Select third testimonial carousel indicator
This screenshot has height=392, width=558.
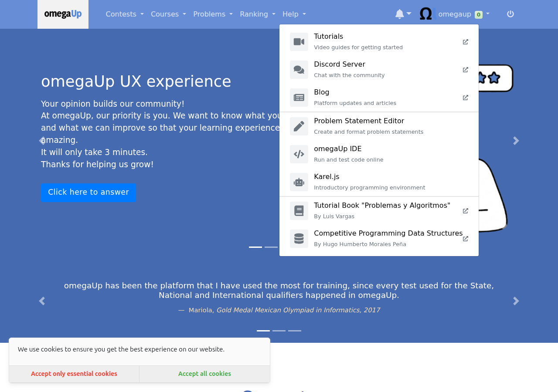(x=295, y=331)
